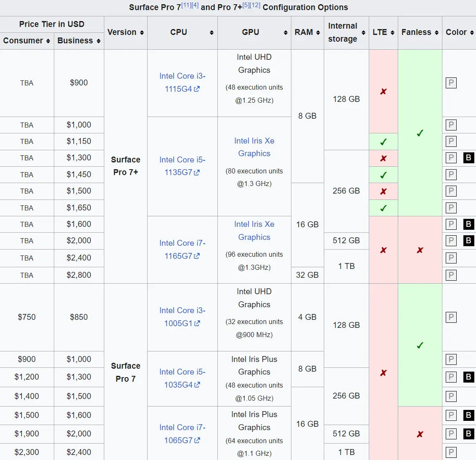Click the '$850' business price cell
This screenshot has height=460, width=476.
79,317
